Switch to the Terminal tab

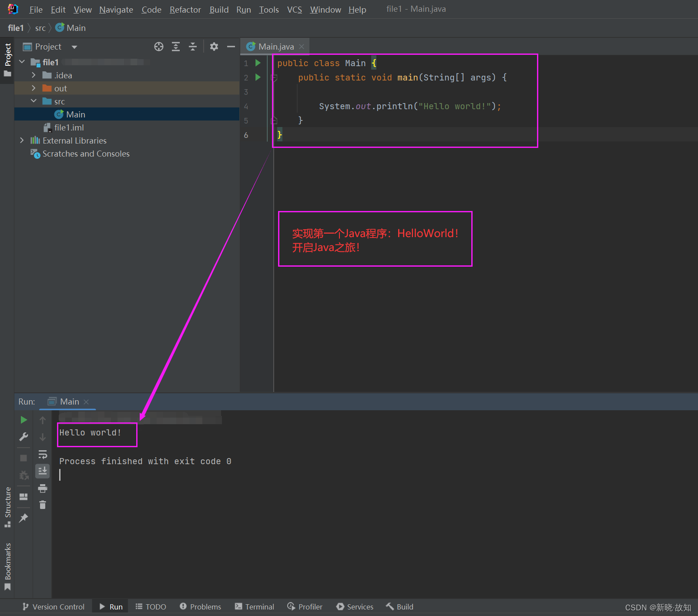click(255, 607)
